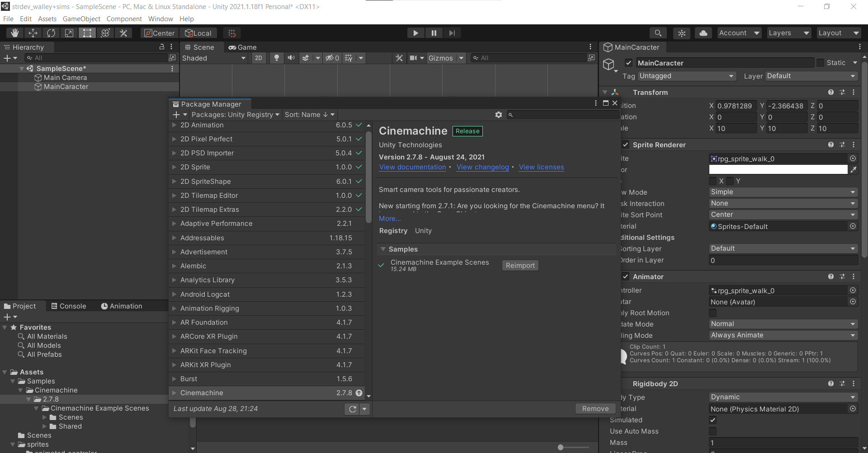
Task: Enable Flip X checkbox
Action: click(x=713, y=181)
